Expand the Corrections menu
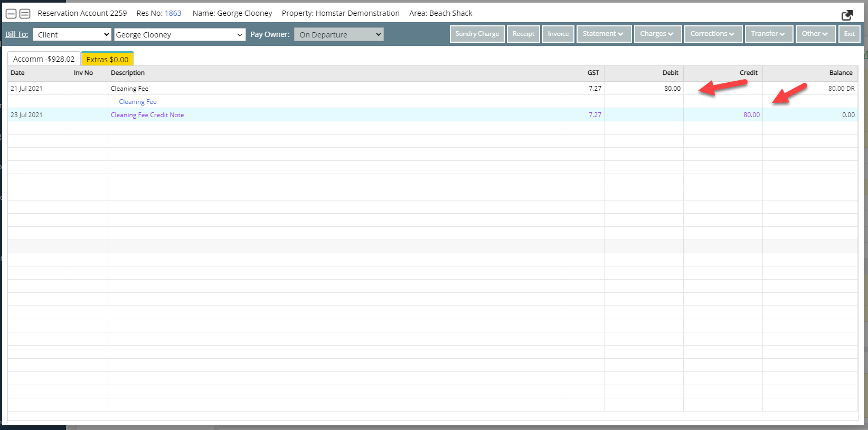The height and width of the screenshot is (430, 868). coord(713,34)
